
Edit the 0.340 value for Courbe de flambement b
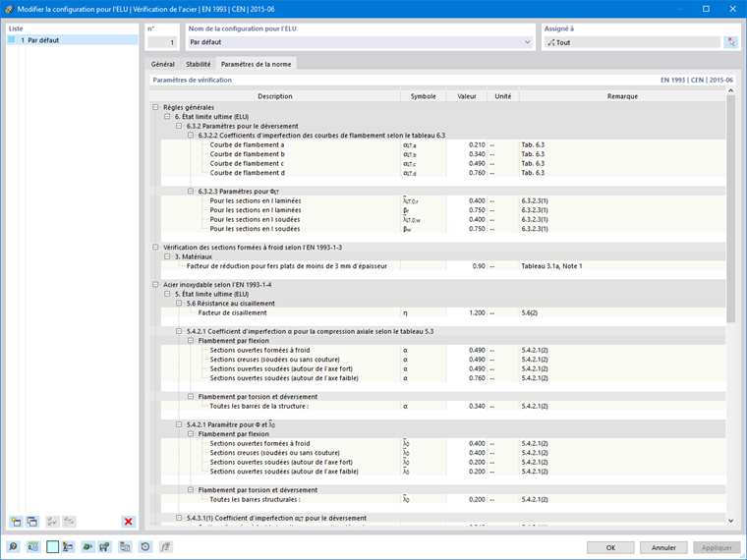click(467, 154)
